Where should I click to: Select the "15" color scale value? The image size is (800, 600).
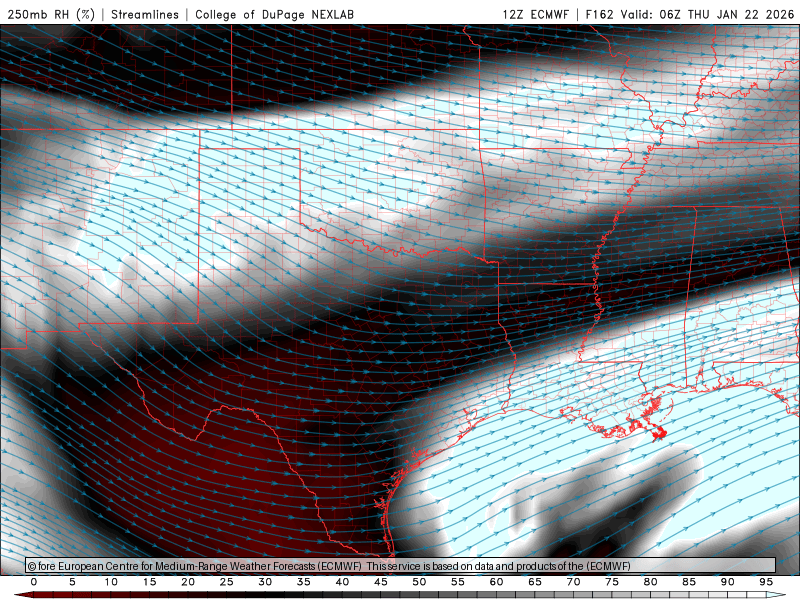click(149, 582)
